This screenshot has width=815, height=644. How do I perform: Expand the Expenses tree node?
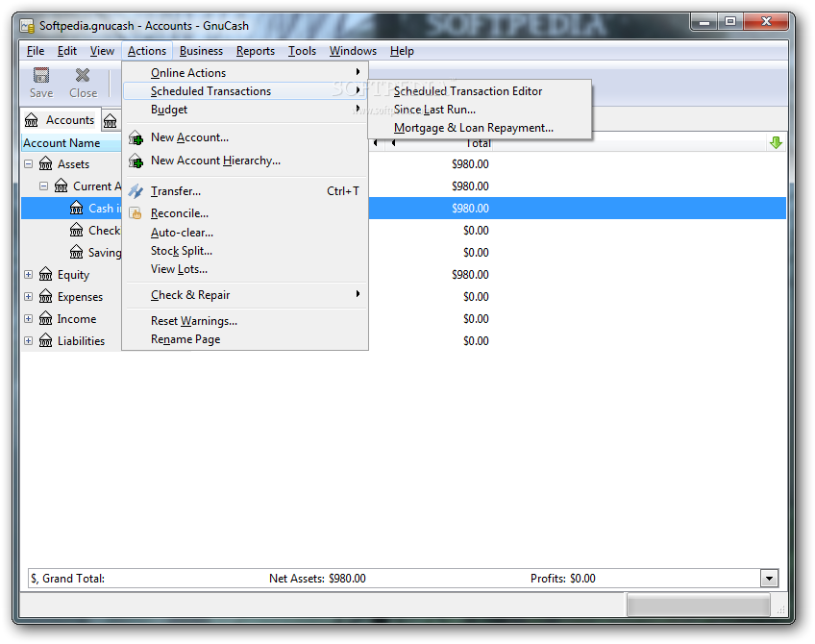[29, 296]
